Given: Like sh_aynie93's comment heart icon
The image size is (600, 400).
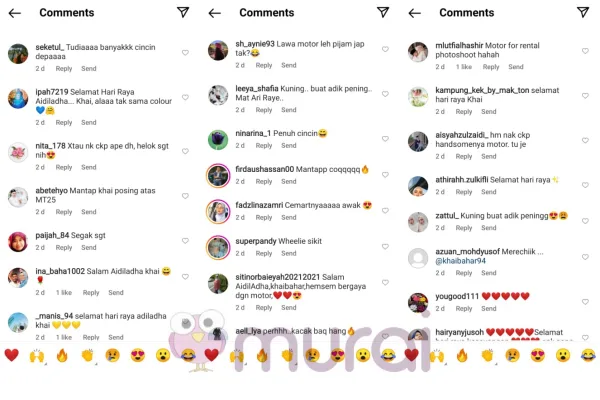Looking at the screenshot, I should 385,49.
